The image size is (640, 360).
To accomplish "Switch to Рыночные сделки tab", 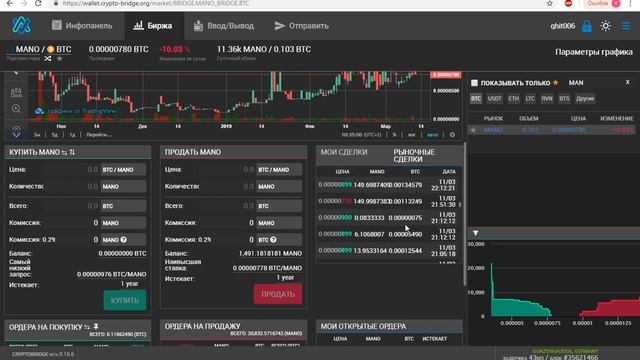I will click(x=414, y=156).
